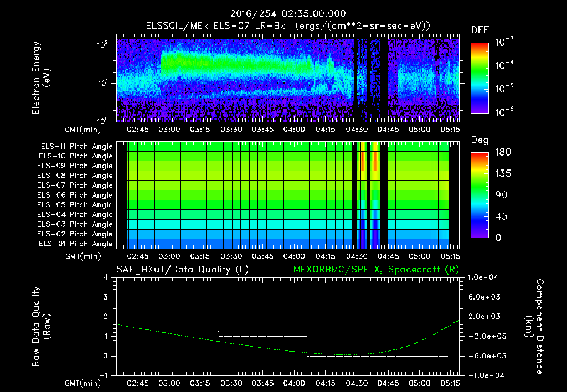Viewport: 567px width, 392px height.
Task: Select the ELS-04 Pitch Angle row label
Action: [x=75, y=214]
